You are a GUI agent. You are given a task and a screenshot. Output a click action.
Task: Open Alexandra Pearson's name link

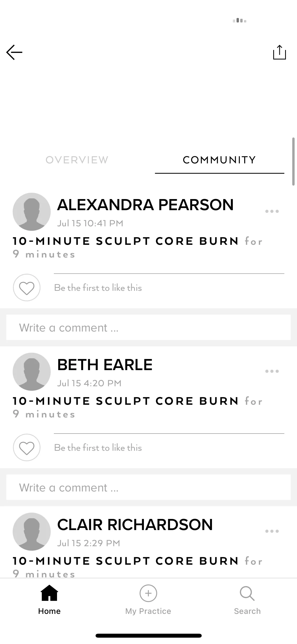pyautogui.click(x=145, y=205)
